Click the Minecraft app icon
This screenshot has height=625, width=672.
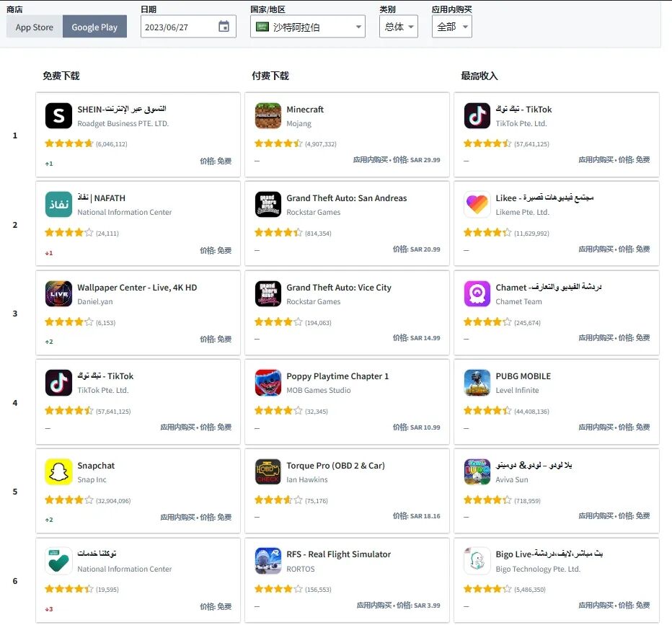pyautogui.click(x=268, y=115)
